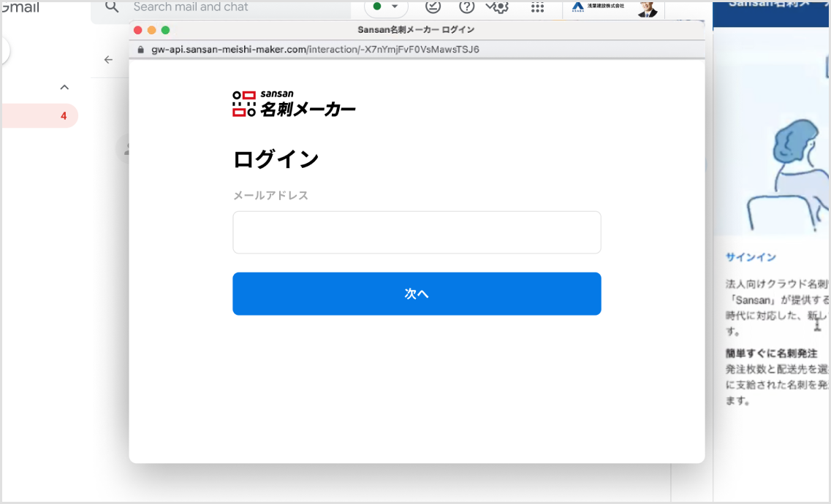Click the blue 次へ button
This screenshot has width=831, height=504.
(417, 294)
